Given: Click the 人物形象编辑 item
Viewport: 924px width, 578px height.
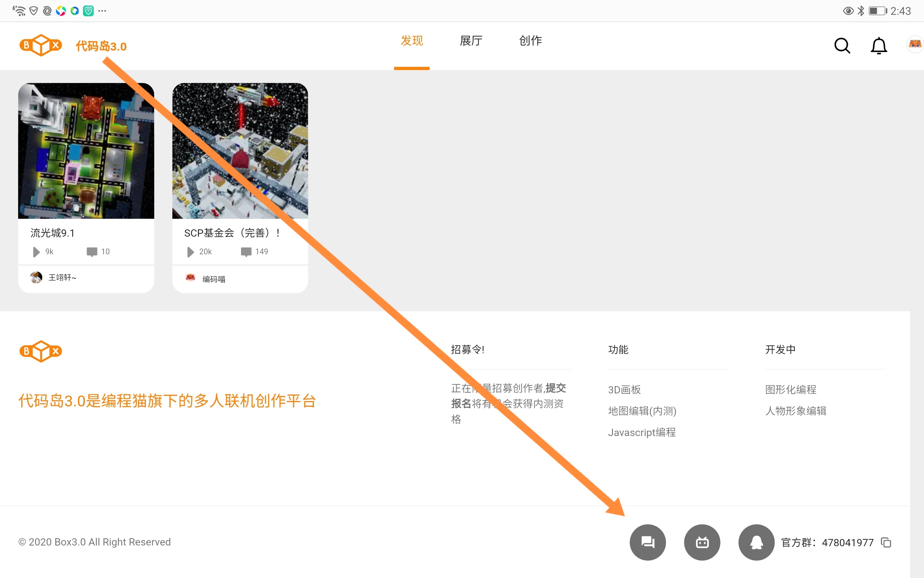Looking at the screenshot, I should (796, 411).
